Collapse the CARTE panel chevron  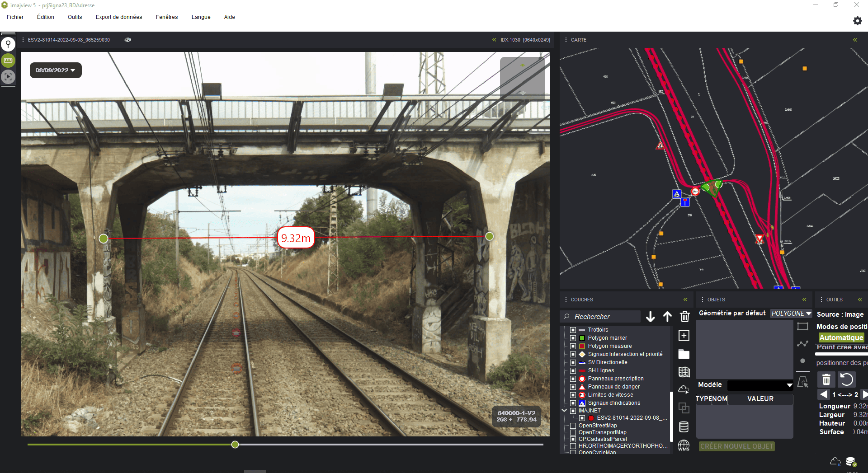[x=855, y=40]
